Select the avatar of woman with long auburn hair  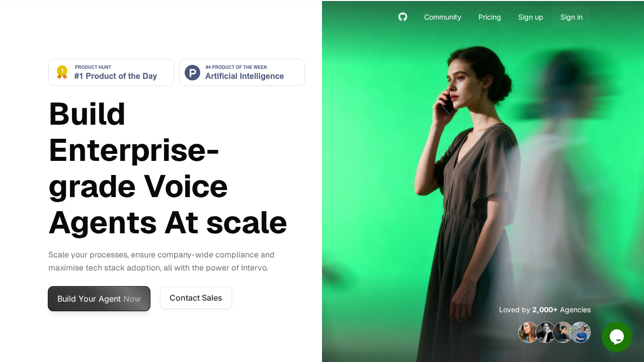click(x=529, y=332)
